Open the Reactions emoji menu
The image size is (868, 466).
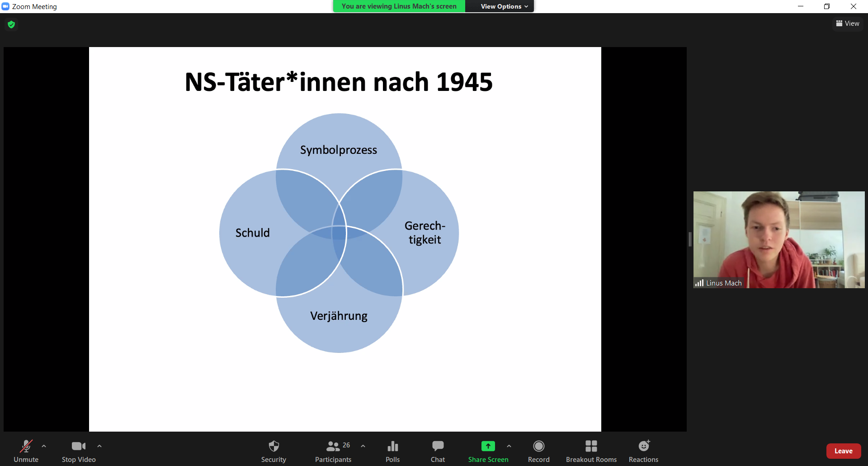pyautogui.click(x=643, y=451)
